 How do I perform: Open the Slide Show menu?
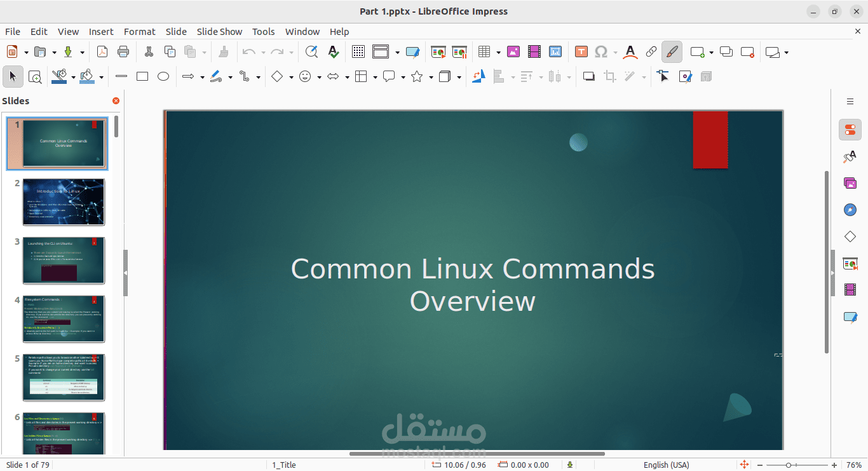219,31
